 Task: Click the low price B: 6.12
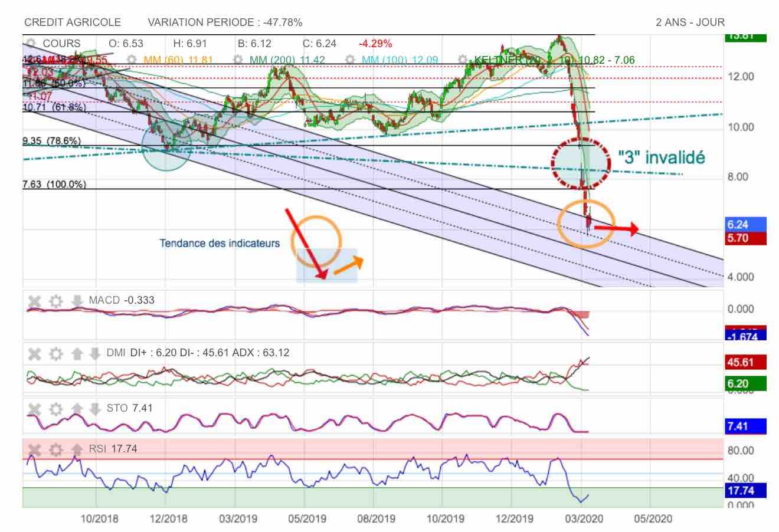(x=254, y=44)
